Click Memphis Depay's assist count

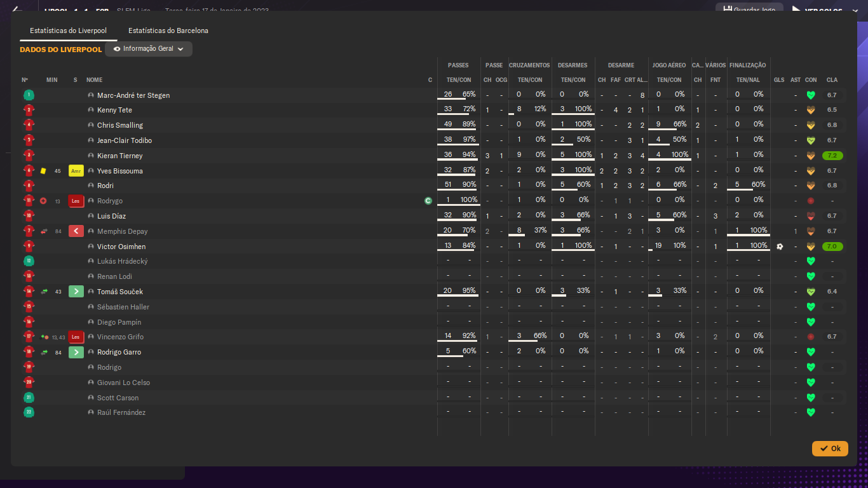pos(796,231)
